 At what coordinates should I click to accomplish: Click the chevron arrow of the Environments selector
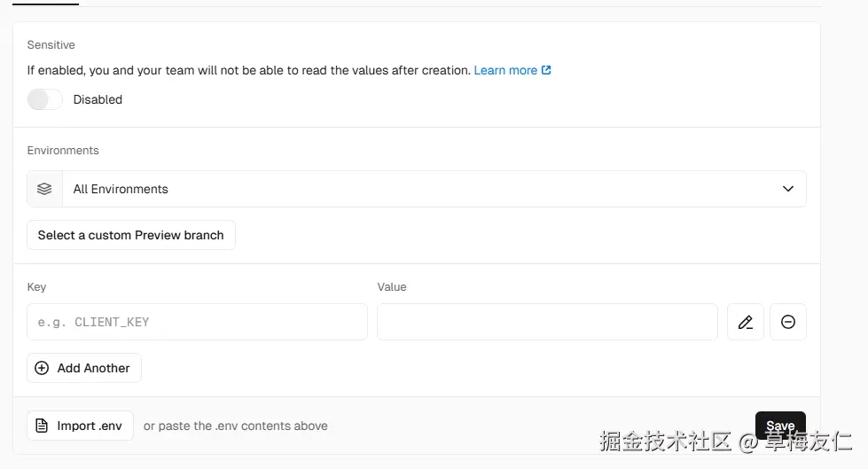pyautogui.click(x=787, y=189)
